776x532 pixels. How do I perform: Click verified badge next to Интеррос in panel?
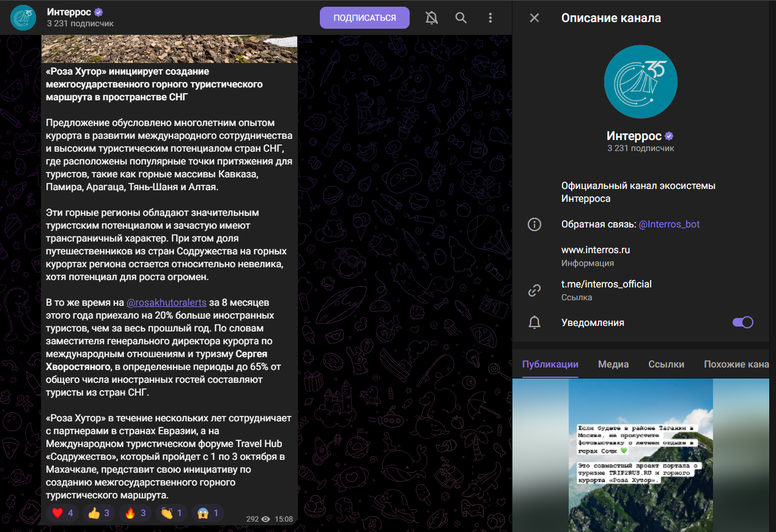pyautogui.click(x=669, y=136)
